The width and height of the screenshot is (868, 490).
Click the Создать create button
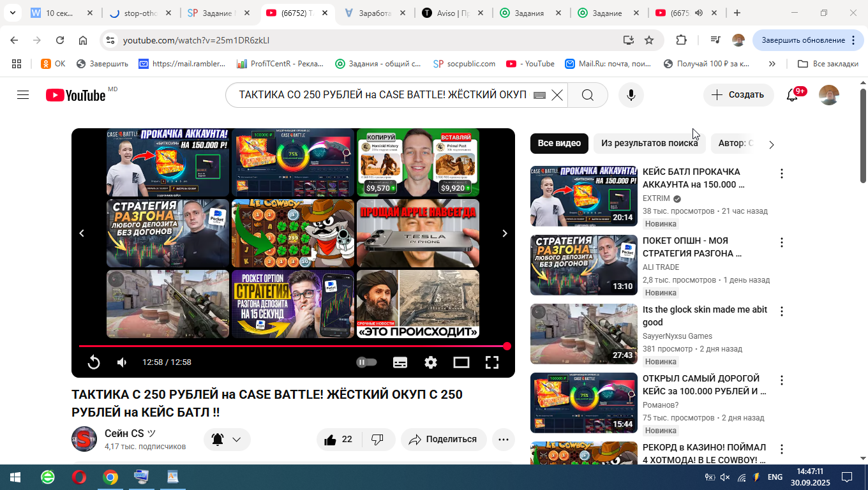point(738,95)
